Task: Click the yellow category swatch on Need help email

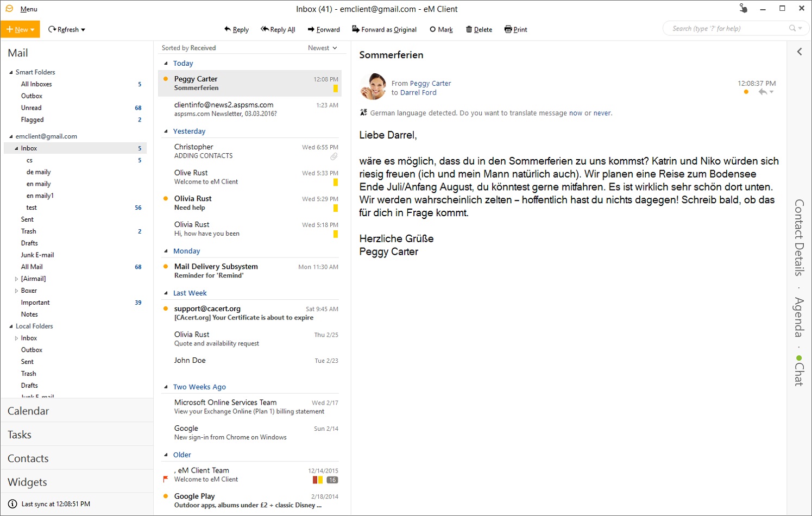Action: pyautogui.click(x=336, y=208)
